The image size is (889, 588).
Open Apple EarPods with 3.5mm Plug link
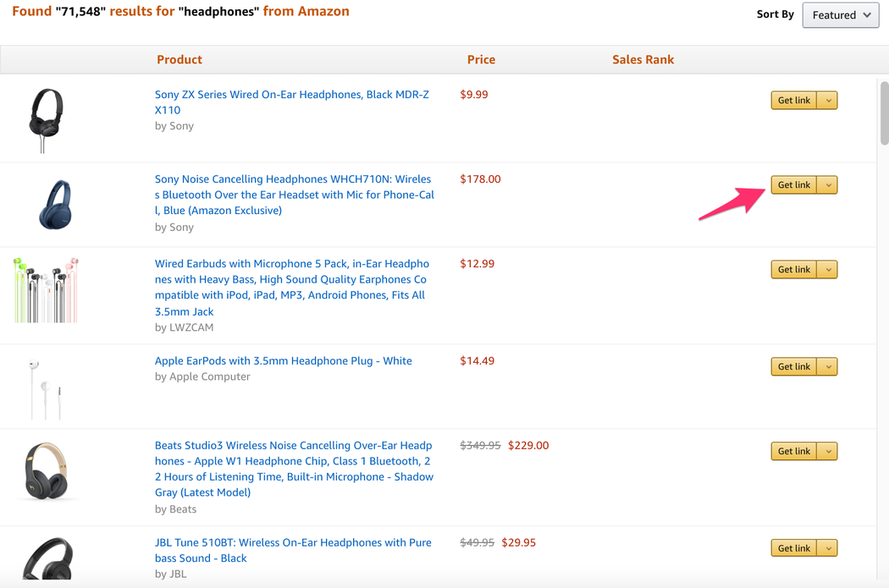click(x=284, y=361)
